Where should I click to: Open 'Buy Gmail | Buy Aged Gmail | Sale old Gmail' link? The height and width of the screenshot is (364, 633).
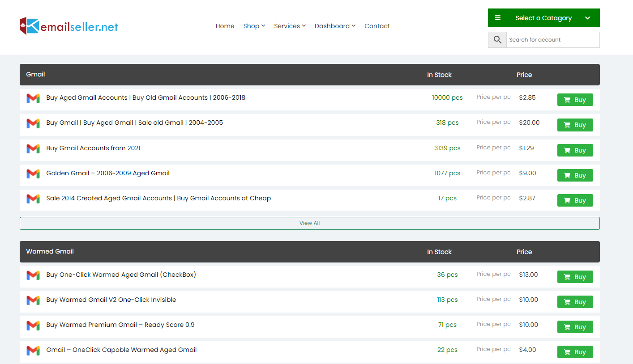coord(135,123)
